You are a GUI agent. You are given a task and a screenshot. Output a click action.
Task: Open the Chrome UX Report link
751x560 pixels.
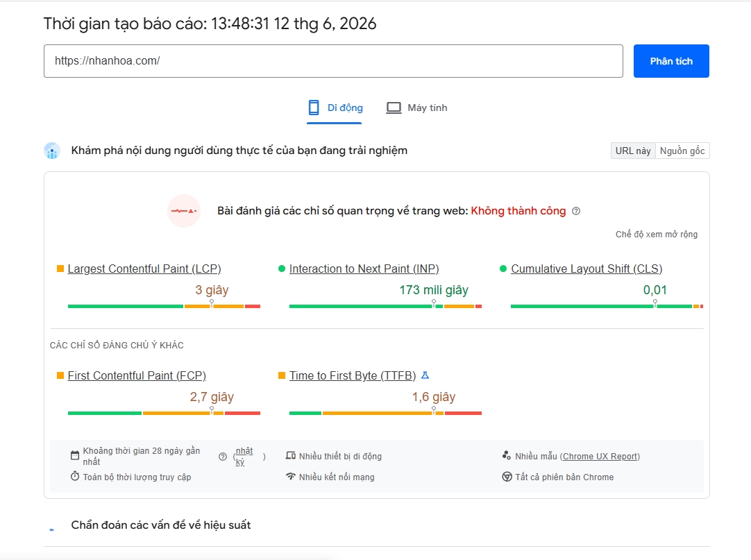[x=600, y=457]
